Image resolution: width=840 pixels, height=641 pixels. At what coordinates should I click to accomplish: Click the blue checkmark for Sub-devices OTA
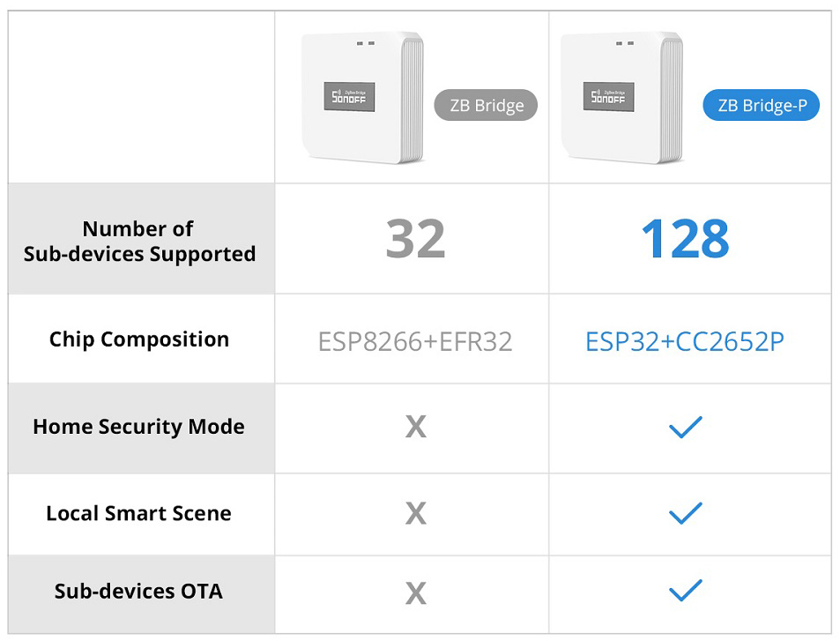[x=685, y=590]
